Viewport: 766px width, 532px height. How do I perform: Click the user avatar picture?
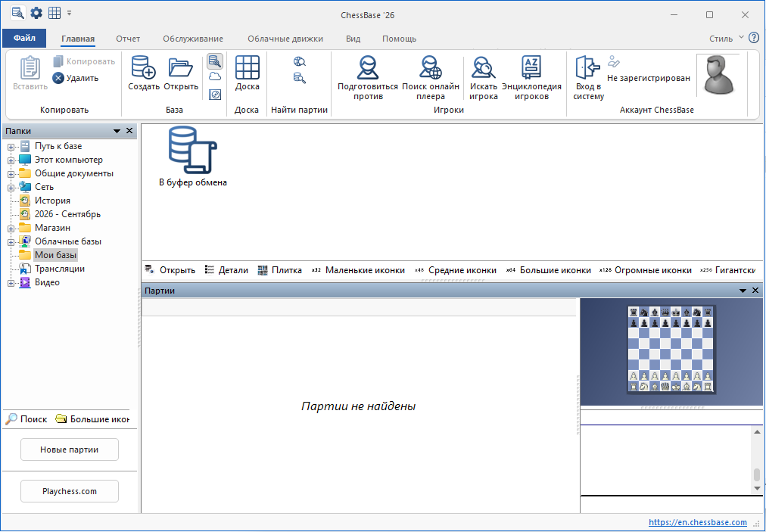pyautogui.click(x=718, y=75)
